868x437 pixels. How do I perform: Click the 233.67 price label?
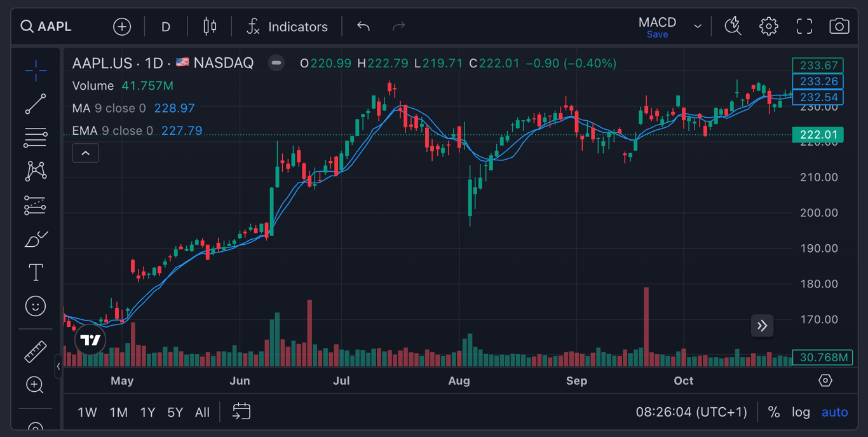[818, 66]
